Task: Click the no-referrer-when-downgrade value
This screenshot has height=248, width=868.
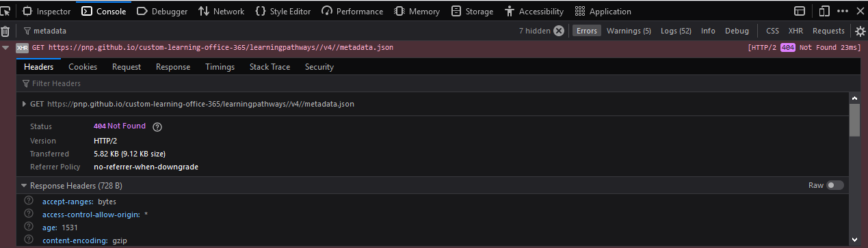Action: tap(146, 167)
